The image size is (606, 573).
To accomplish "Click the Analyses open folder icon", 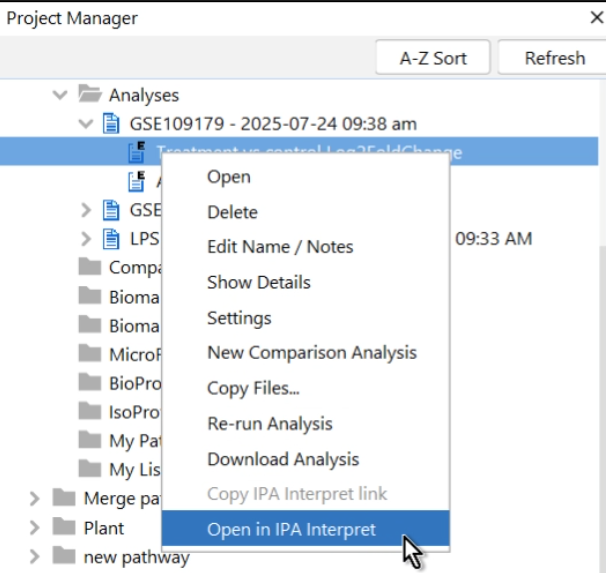I will pyautogui.click(x=90, y=95).
